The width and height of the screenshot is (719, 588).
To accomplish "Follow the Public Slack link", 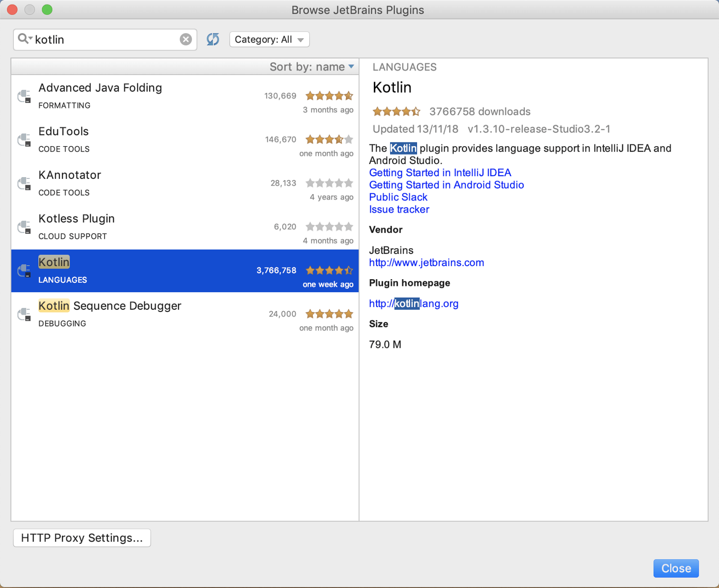I will tap(398, 197).
